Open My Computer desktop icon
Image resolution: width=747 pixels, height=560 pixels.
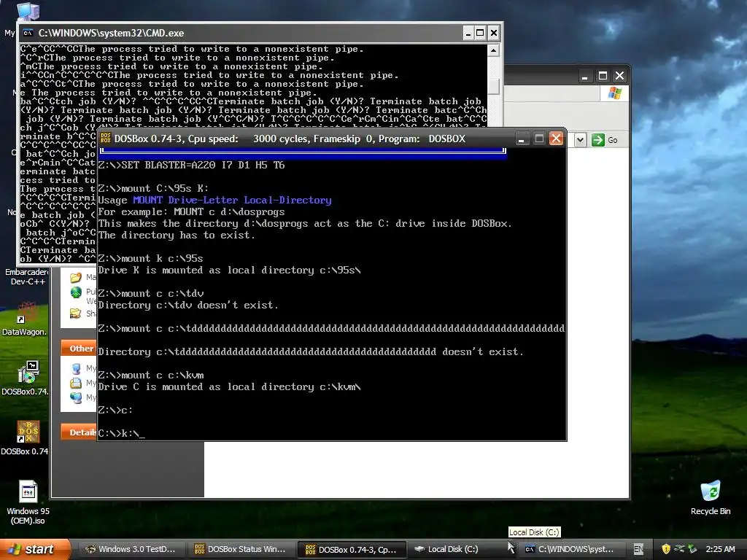pyautogui.click(x=28, y=12)
